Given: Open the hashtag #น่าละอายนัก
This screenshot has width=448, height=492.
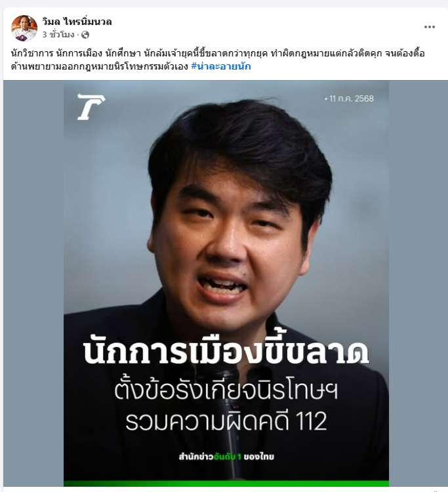Looking at the screenshot, I should (221, 66).
